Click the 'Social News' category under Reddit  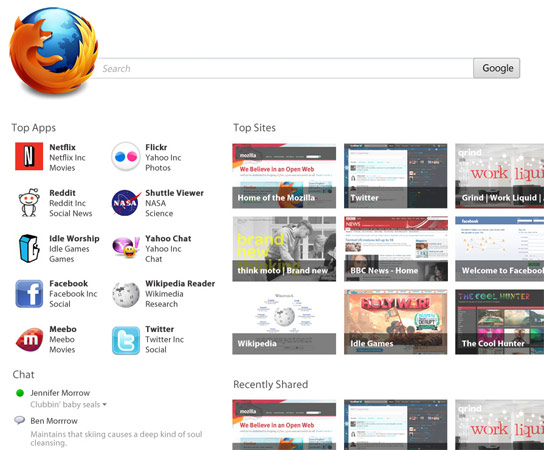(x=71, y=213)
